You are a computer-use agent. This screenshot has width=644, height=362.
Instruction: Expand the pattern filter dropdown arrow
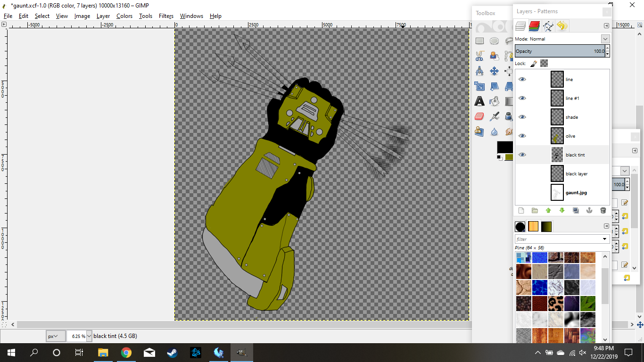[605, 239]
